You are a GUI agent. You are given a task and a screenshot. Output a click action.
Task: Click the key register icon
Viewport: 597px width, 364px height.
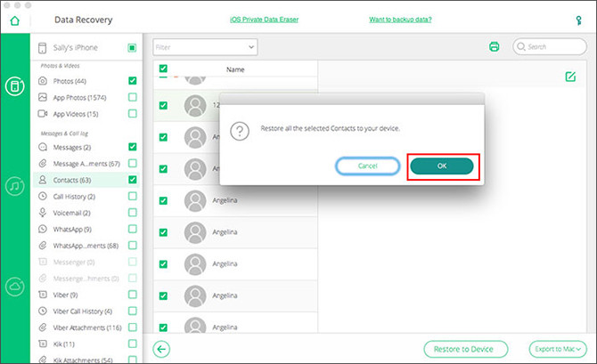(579, 19)
